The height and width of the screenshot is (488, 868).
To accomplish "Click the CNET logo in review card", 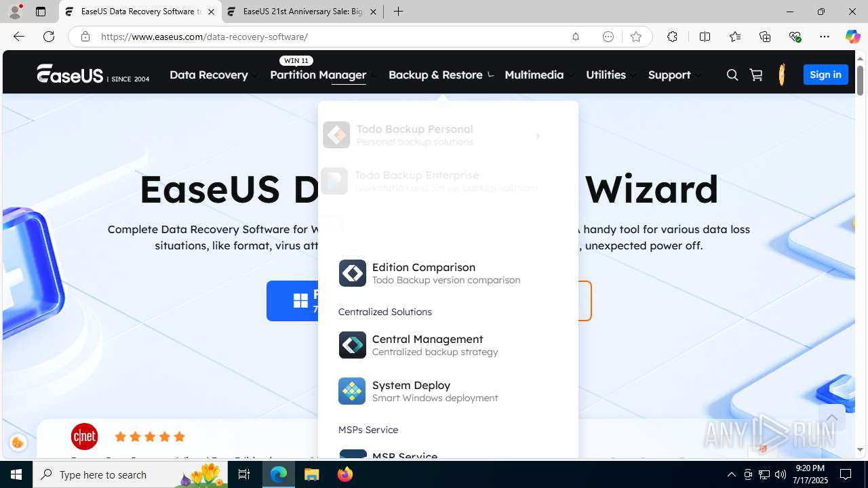I will click(x=84, y=436).
